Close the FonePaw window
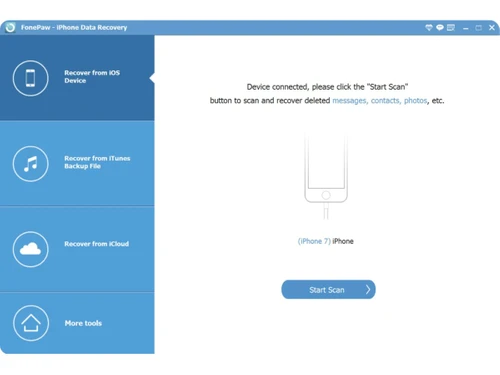The width and height of the screenshot is (500, 375). click(x=492, y=28)
